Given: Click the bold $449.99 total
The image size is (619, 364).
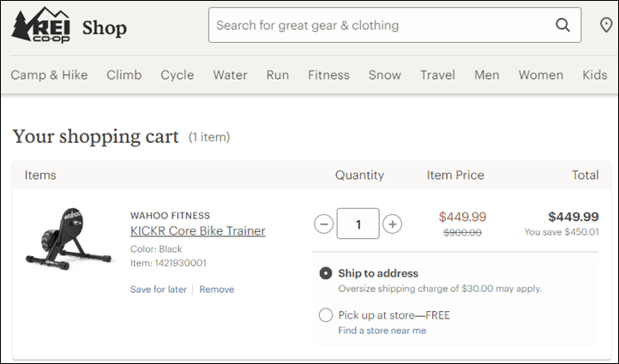Looking at the screenshot, I should pyautogui.click(x=574, y=217).
